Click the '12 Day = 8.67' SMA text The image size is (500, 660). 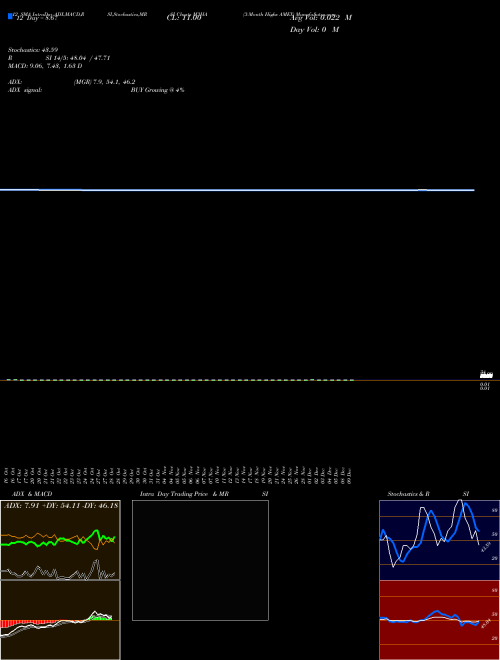tap(36, 19)
